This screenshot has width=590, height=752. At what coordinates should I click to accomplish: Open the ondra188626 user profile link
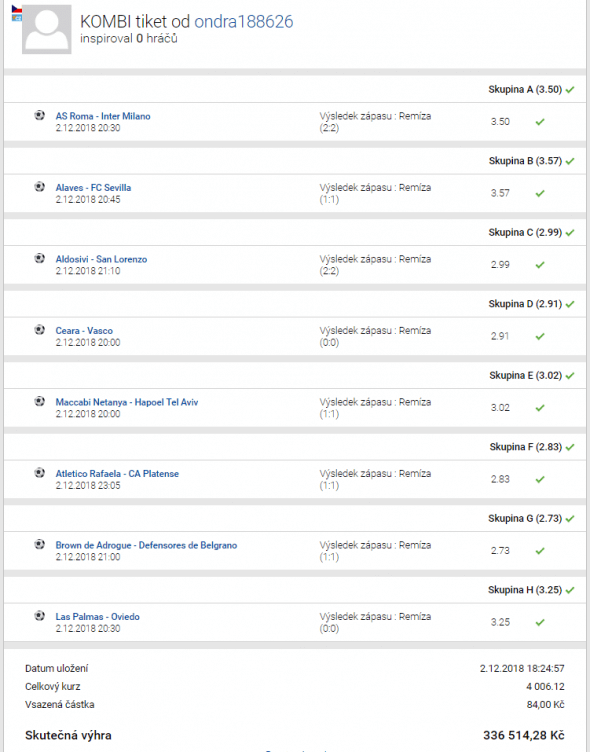click(x=244, y=22)
